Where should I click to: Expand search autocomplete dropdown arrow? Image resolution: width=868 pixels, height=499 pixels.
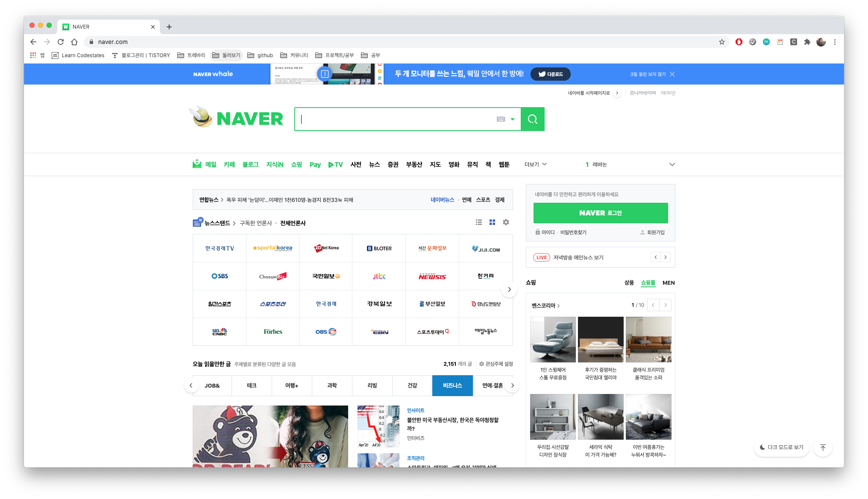[513, 119]
